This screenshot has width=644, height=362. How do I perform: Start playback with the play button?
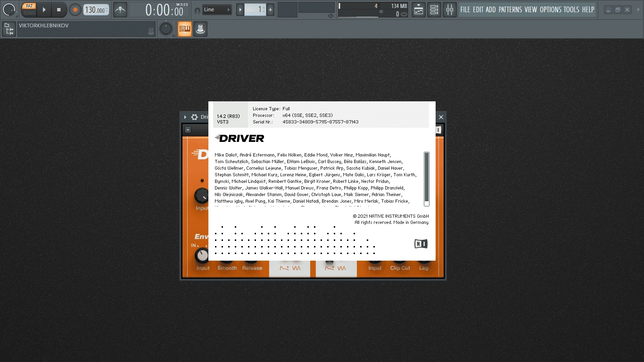click(x=44, y=9)
